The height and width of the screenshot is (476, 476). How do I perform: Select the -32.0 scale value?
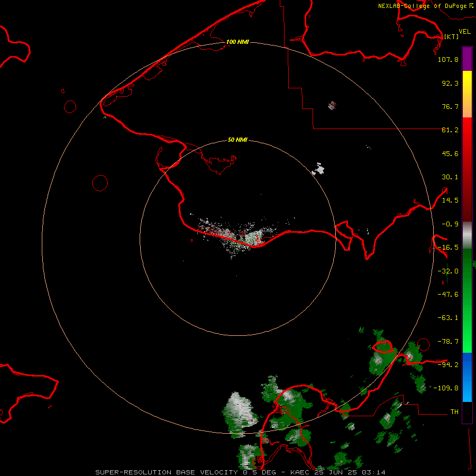point(448,271)
